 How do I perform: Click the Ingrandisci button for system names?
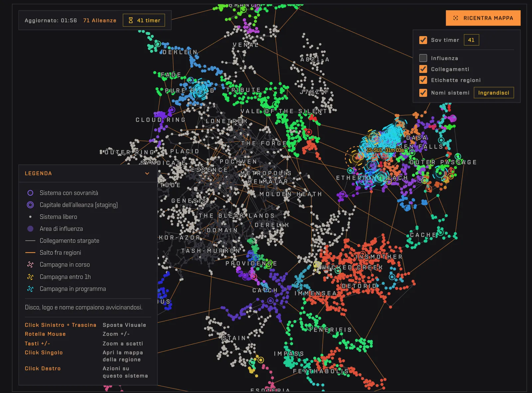coord(494,93)
